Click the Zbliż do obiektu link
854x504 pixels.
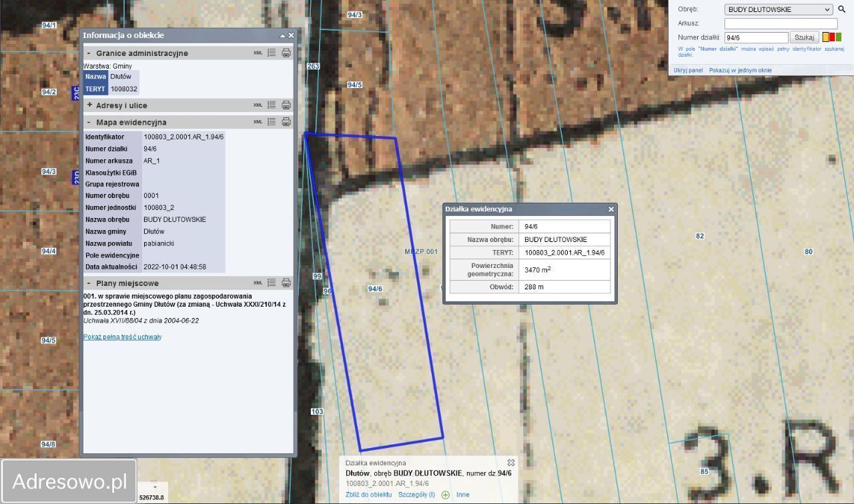(x=368, y=495)
